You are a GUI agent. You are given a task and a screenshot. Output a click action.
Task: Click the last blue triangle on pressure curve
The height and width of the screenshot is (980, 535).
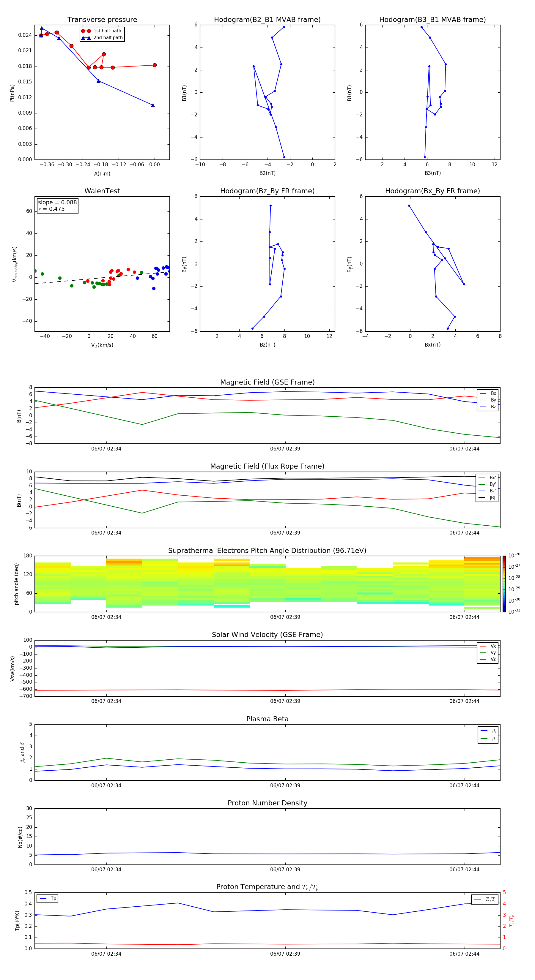pos(153,105)
